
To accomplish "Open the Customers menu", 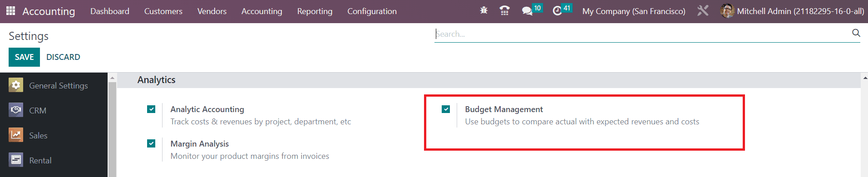I will coord(163,11).
